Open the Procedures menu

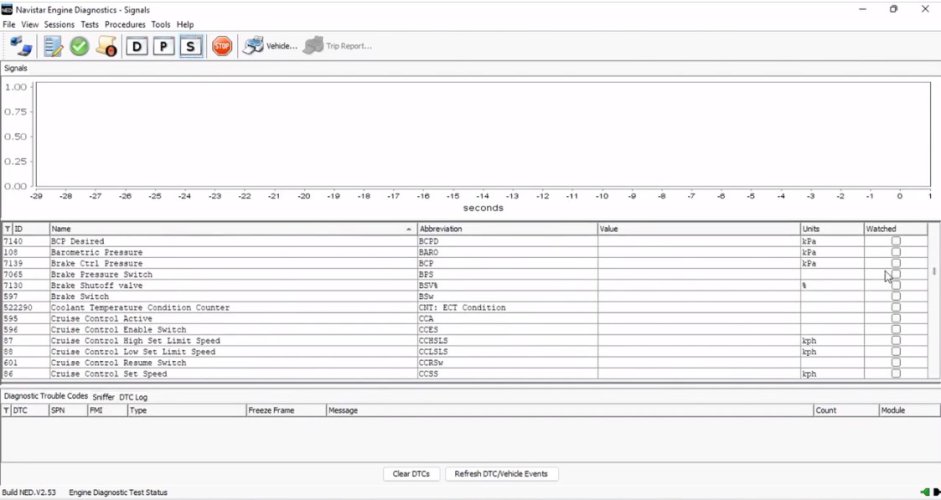click(x=125, y=24)
